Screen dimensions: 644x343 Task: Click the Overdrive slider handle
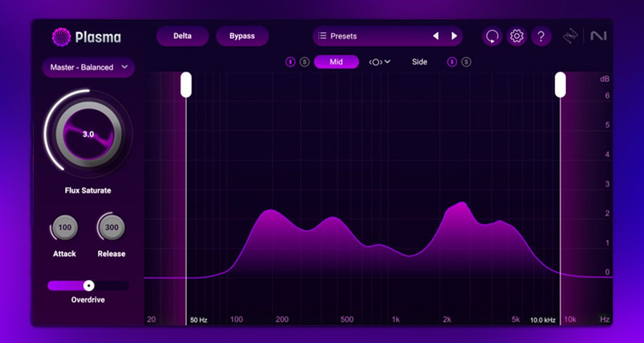[89, 286]
